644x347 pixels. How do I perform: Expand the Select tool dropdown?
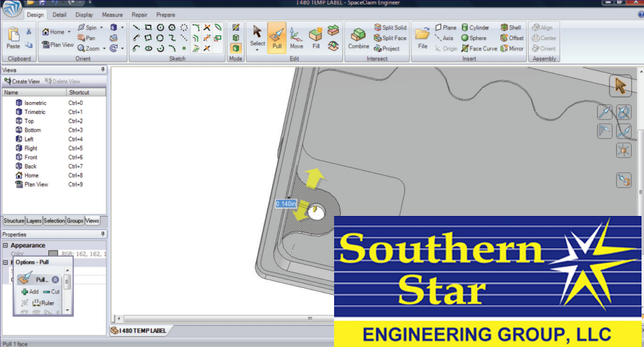[257, 50]
